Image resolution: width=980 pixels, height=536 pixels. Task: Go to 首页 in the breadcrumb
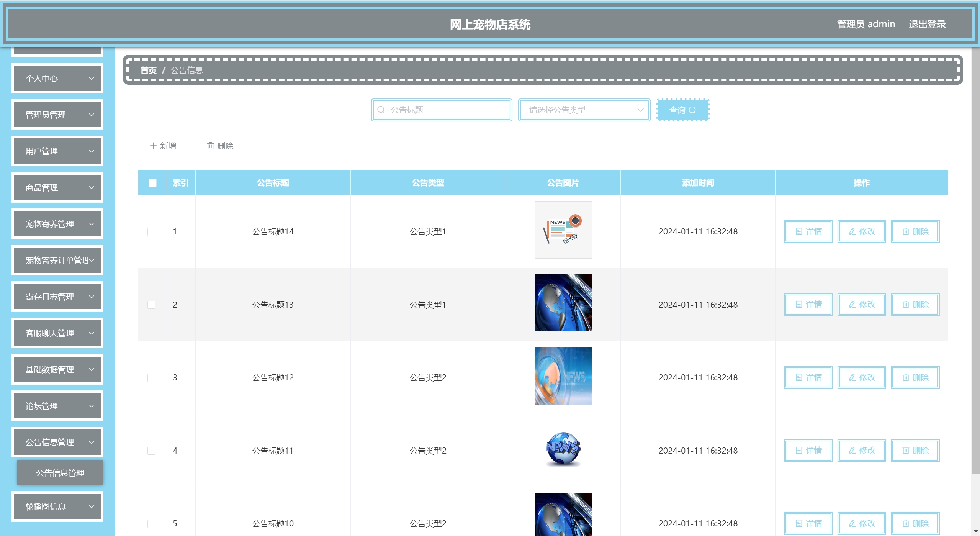pyautogui.click(x=148, y=70)
